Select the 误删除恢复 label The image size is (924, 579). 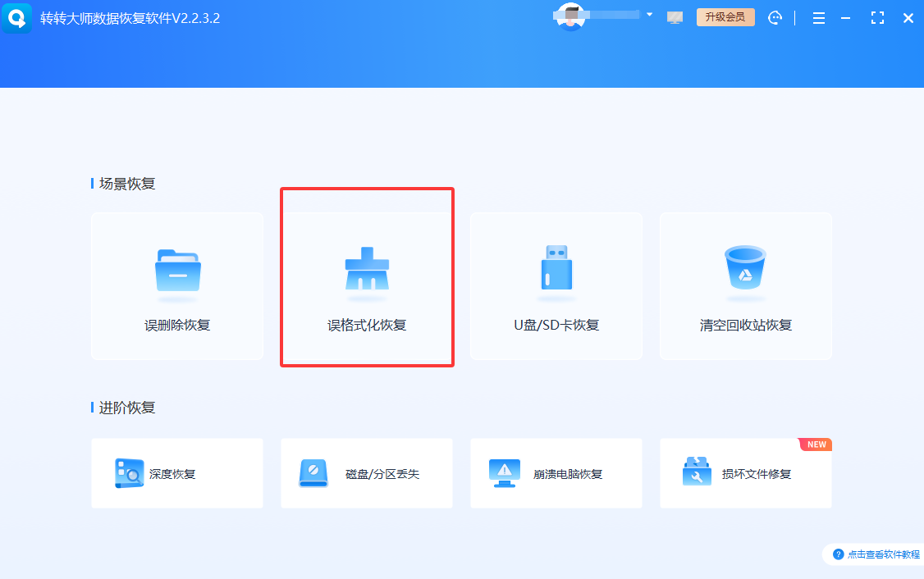pyautogui.click(x=177, y=325)
